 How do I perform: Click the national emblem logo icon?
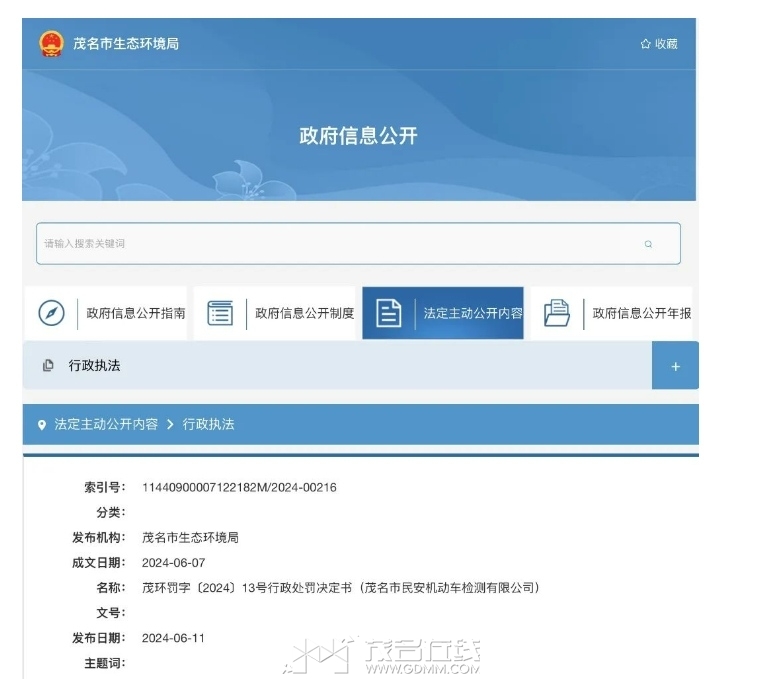[50, 44]
